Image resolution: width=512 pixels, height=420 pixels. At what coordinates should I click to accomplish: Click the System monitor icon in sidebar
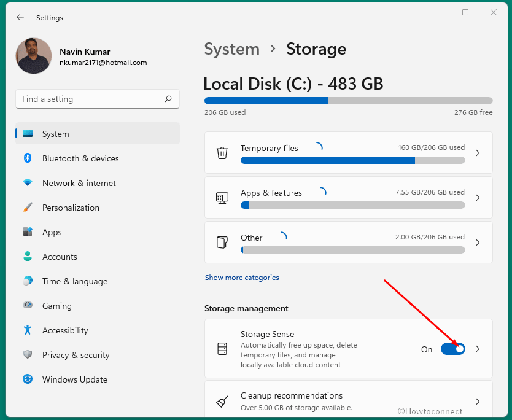coord(28,133)
